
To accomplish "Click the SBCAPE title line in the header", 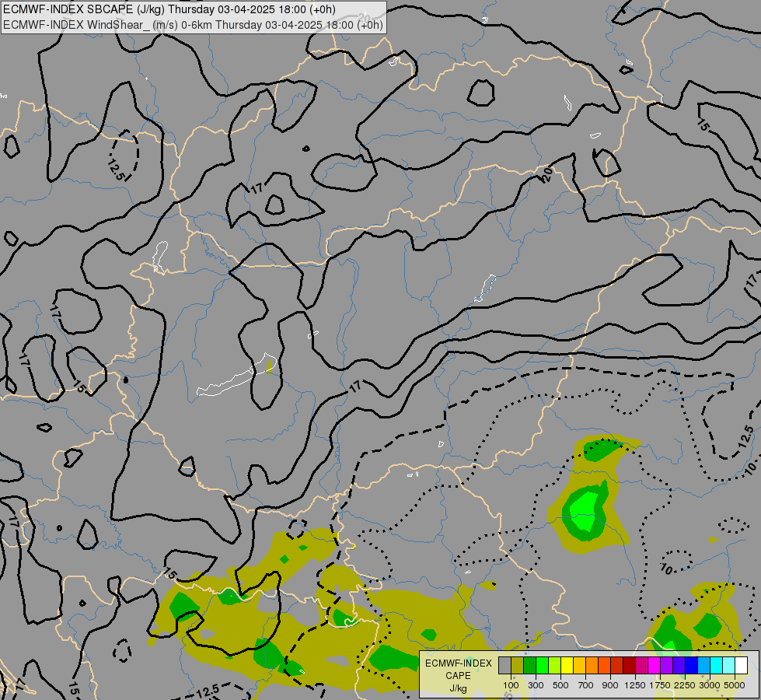I will [169, 9].
